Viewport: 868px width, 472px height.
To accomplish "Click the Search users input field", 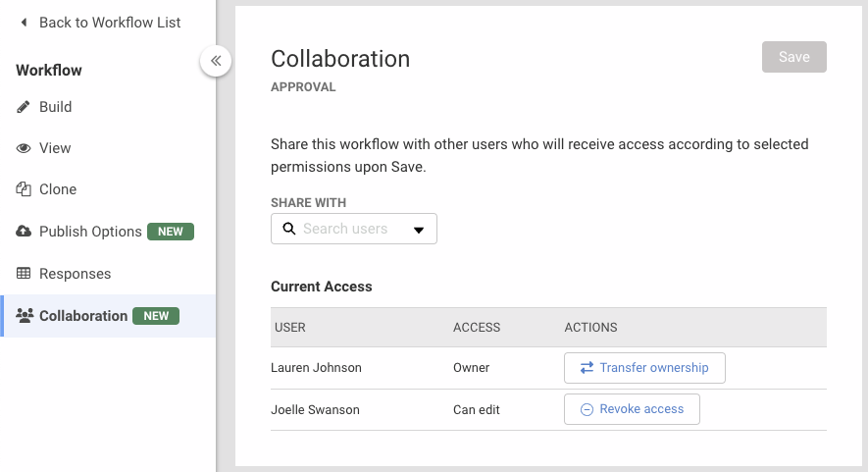I will 348,229.
